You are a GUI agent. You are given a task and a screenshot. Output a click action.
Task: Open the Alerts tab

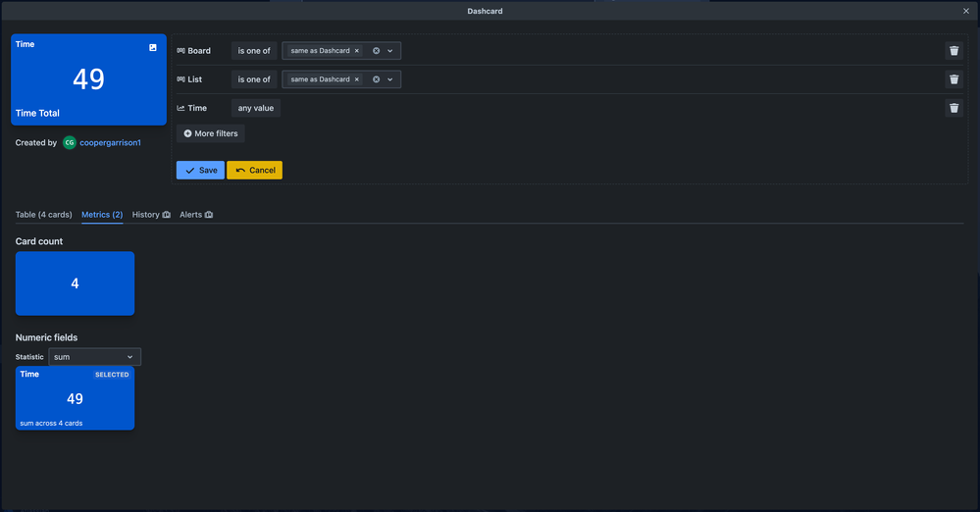(196, 215)
